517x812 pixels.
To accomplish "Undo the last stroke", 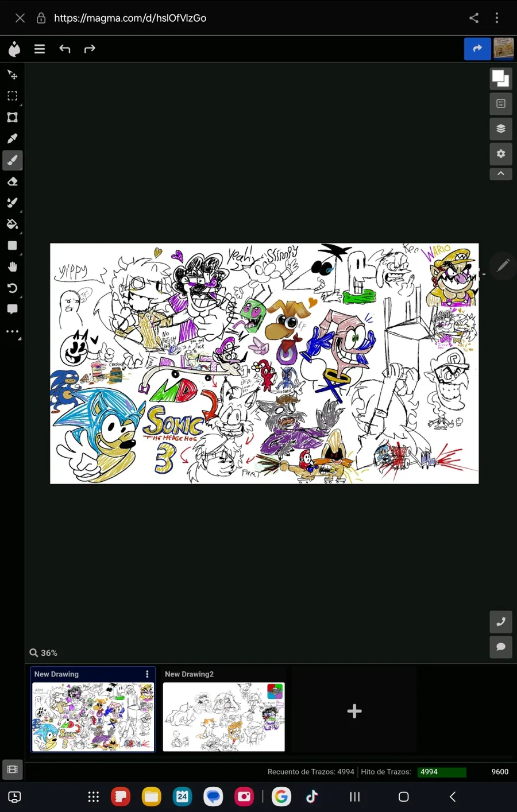I will tap(64, 49).
